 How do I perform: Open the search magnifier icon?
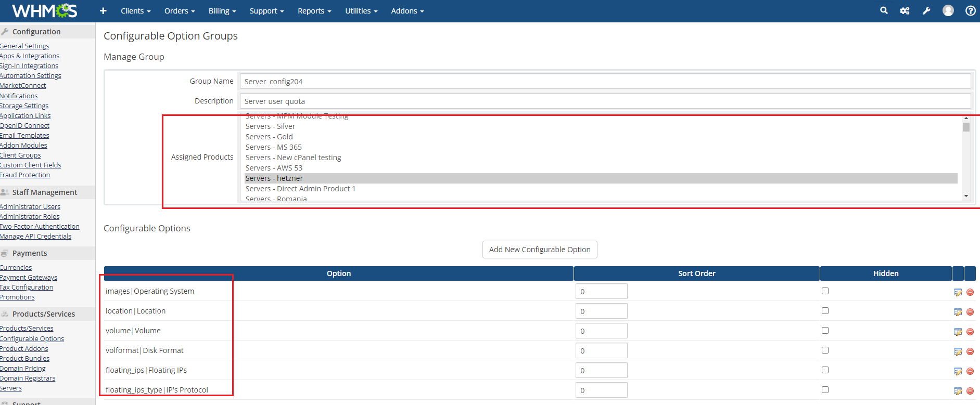pos(884,10)
